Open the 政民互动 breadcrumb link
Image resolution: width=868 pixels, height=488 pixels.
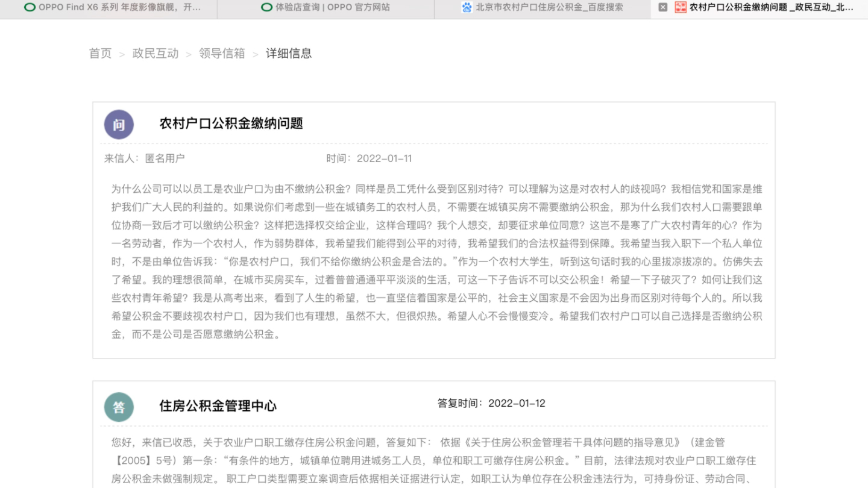[x=156, y=54]
